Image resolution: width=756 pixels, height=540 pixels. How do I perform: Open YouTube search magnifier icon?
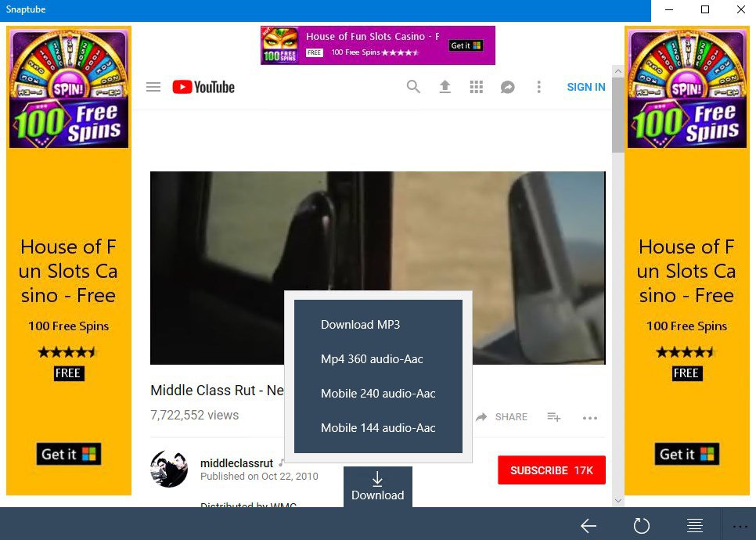pos(413,87)
